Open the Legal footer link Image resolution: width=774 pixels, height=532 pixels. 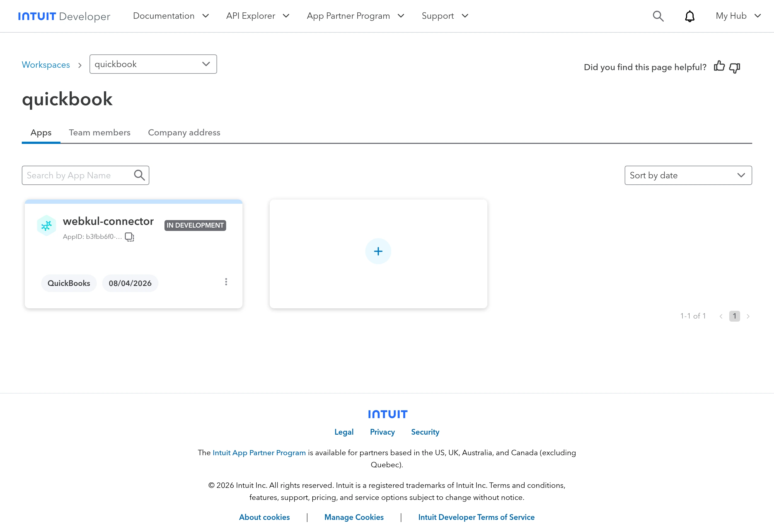[x=344, y=432]
